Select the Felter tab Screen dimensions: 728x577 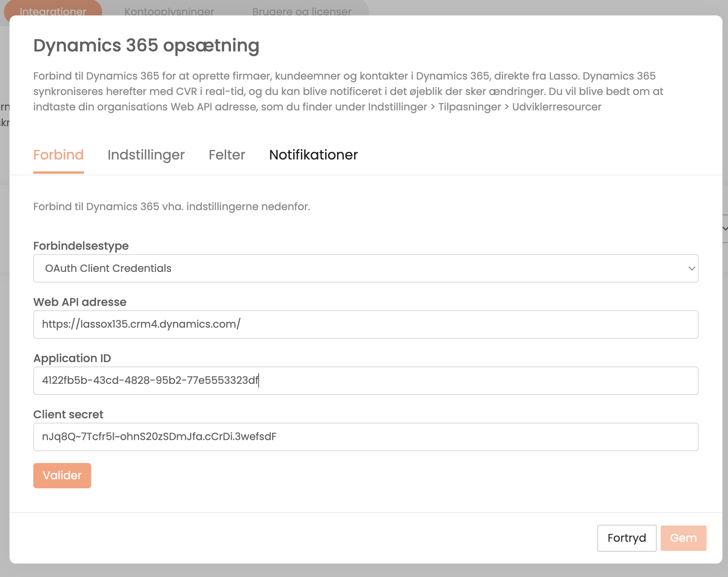(x=227, y=155)
